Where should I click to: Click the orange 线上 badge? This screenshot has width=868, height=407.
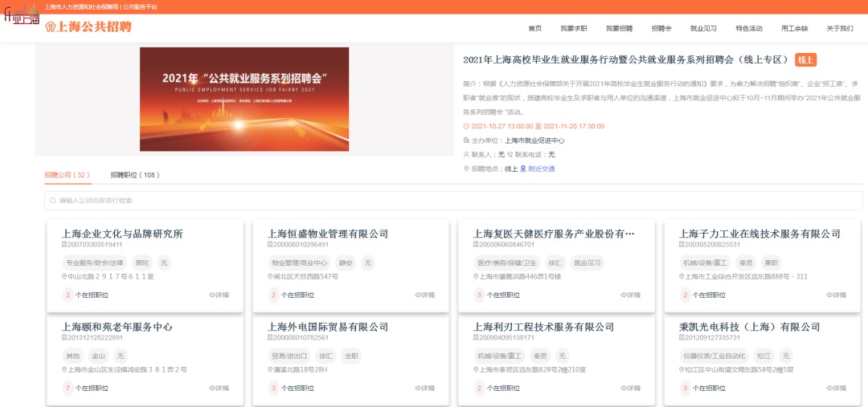pos(805,59)
